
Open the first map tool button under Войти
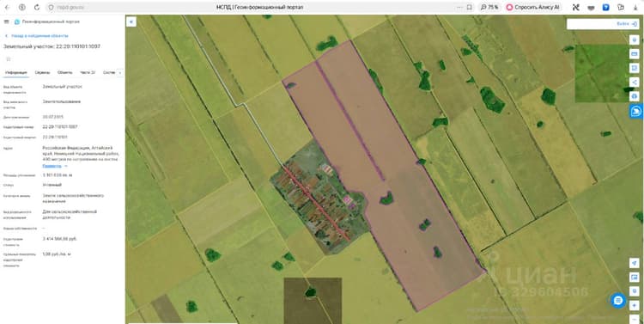pyautogui.click(x=635, y=40)
